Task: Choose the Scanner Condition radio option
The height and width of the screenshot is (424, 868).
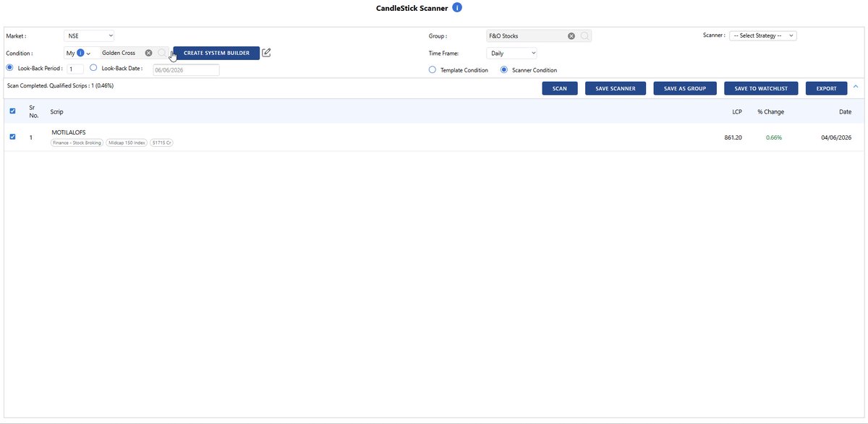Action: pyautogui.click(x=504, y=70)
